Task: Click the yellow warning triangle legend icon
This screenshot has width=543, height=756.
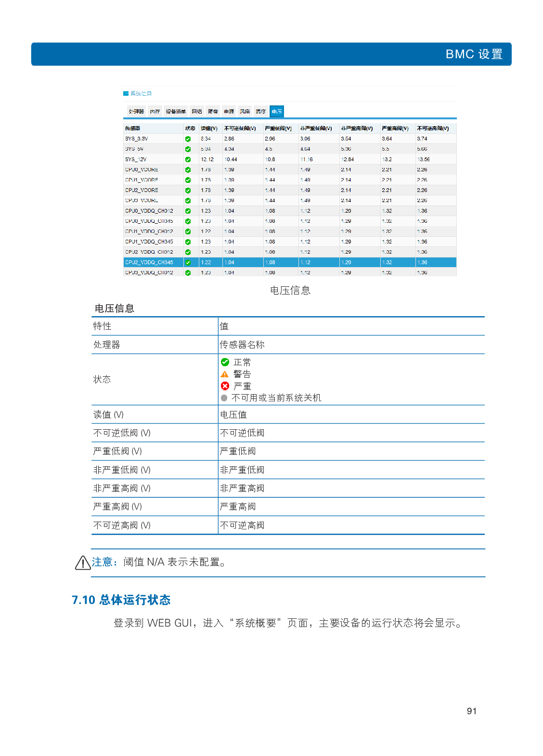Action: point(225,374)
